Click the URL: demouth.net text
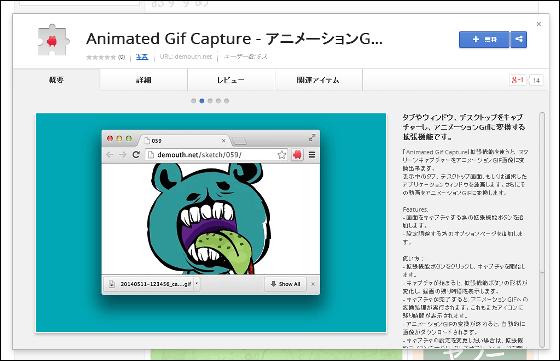Screen dimensions: 560x361 click(186, 57)
